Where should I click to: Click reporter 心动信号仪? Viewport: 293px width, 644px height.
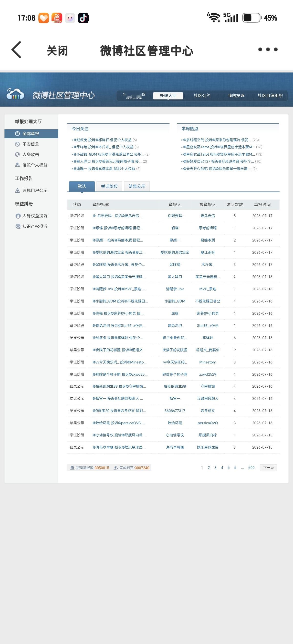click(175, 435)
